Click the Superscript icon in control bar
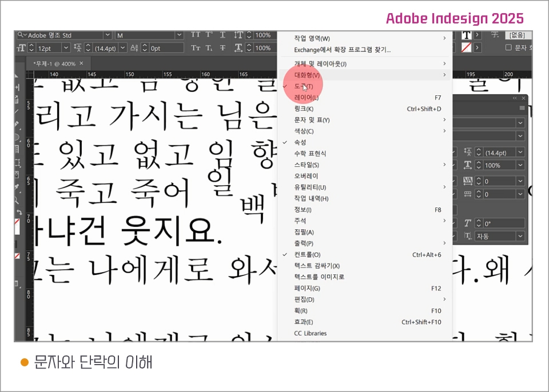Viewport: 549px width, 392px height. tap(209, 35)
